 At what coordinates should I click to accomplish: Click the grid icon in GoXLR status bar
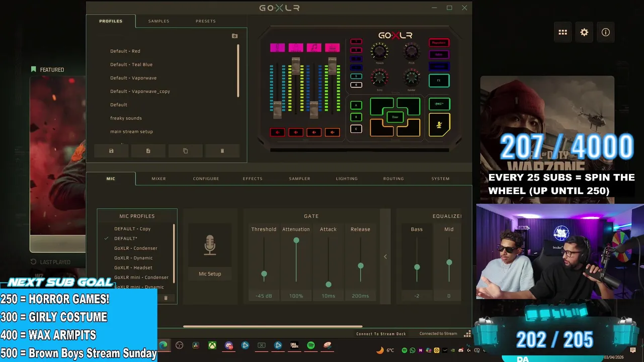pos(467,334)
